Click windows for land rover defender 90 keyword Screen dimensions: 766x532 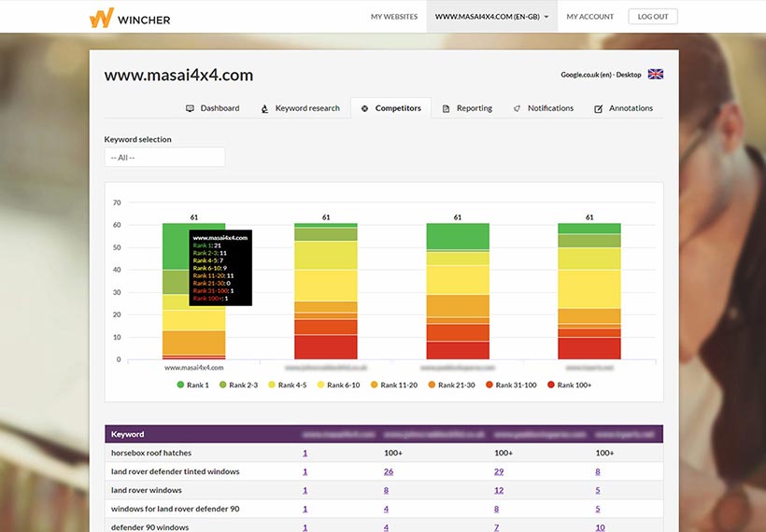click(x=175, y=509)
